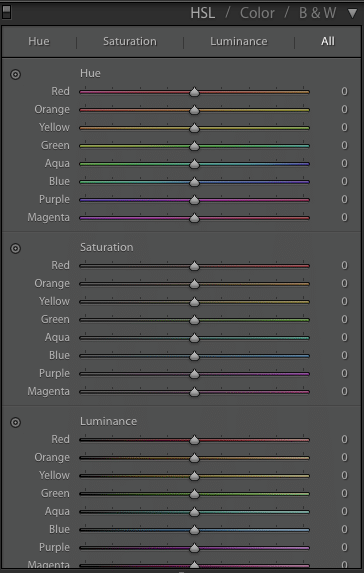Switch to Color mode in the header
364x573 pixels.
pyautogui.click(x=257, y=13)
